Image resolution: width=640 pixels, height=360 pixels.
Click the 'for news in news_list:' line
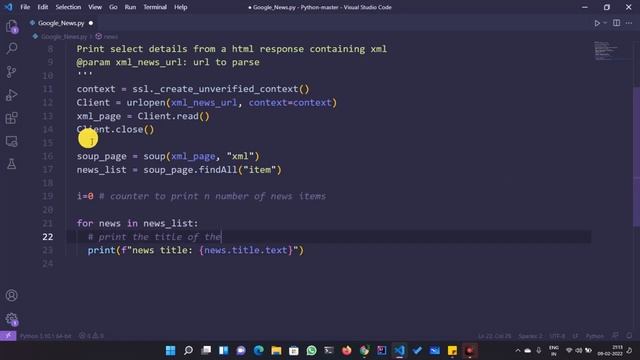[137, 223]
